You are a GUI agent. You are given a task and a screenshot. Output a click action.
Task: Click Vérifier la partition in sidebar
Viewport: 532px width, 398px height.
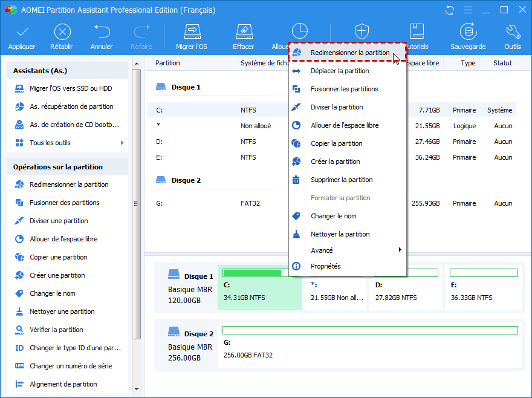(56, 330)
